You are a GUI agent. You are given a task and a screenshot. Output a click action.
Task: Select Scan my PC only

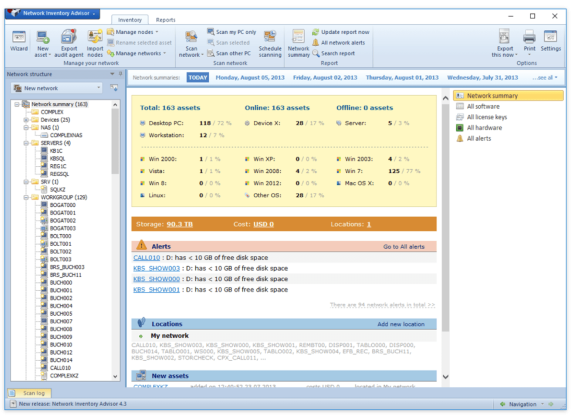(x=232, y=32)
